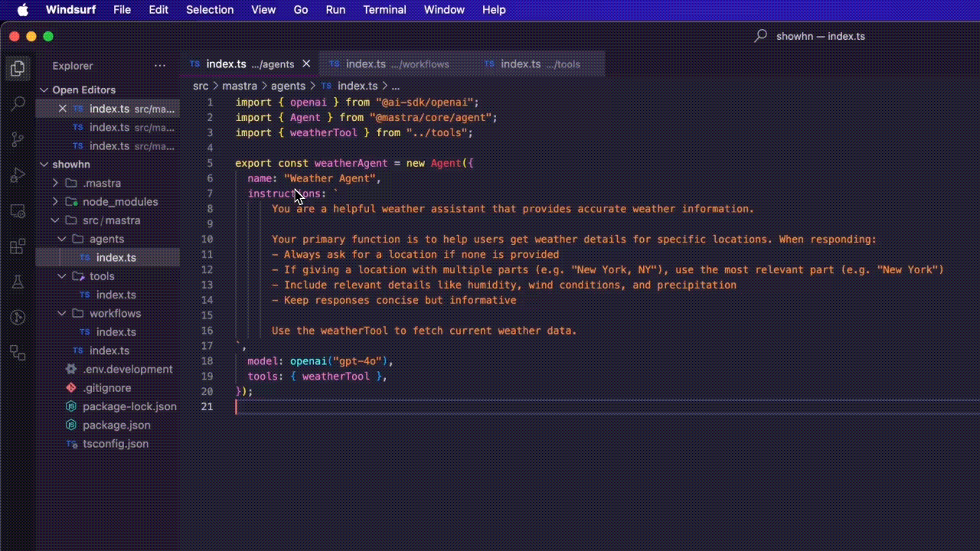The width and height of the screenshot is (980, 551).
Task: Select the Explorer files icon
Action: 17,69
